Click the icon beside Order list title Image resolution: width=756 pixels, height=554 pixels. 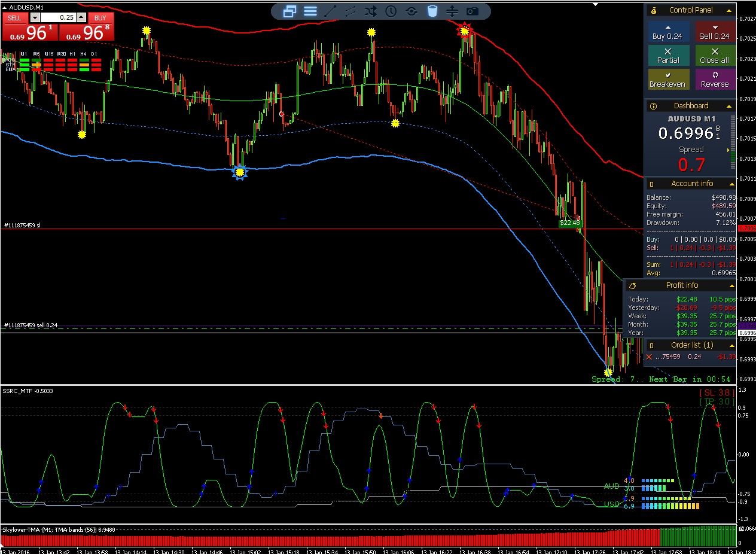[652, 345]
